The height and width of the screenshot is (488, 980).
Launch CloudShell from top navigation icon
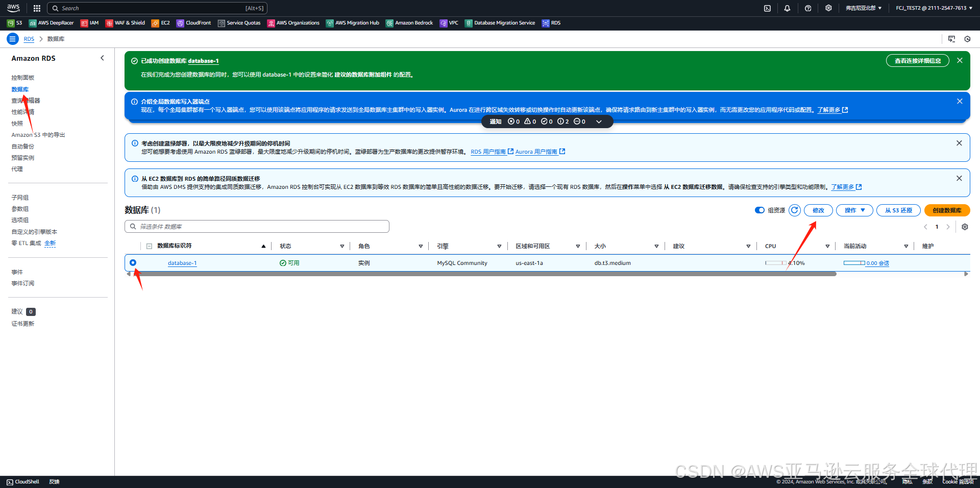[767, 8]
